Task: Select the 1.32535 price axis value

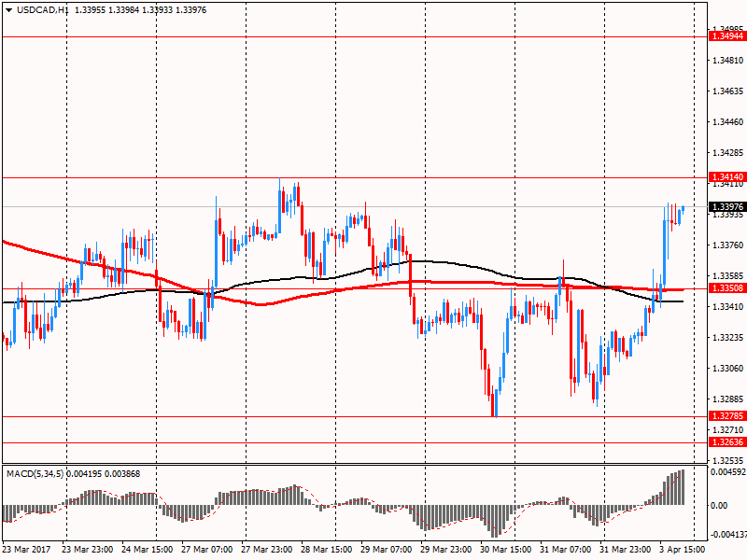Action: click(x=727, y=460)
